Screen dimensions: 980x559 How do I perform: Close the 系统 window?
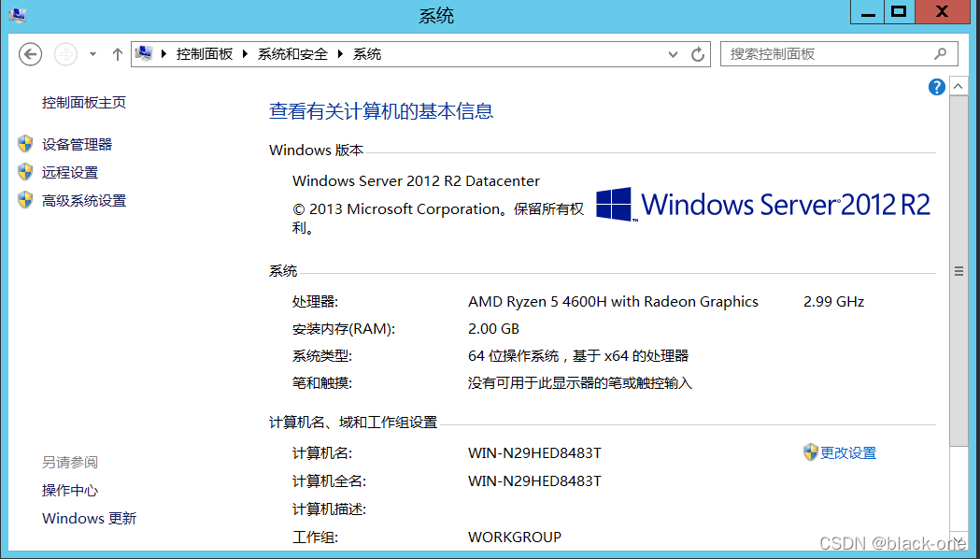(943, 12)
